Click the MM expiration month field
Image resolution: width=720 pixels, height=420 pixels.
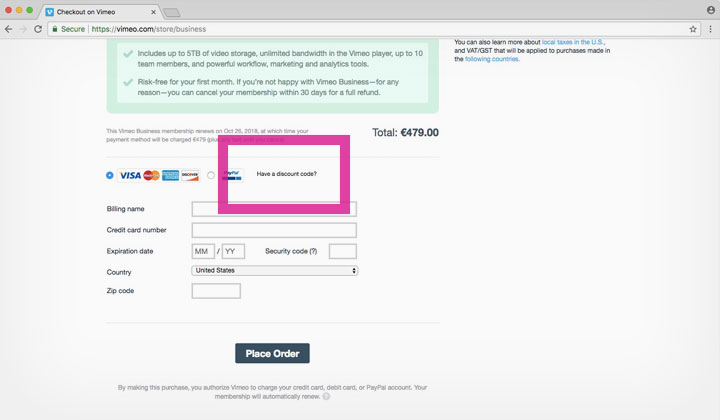pos(203,251)
